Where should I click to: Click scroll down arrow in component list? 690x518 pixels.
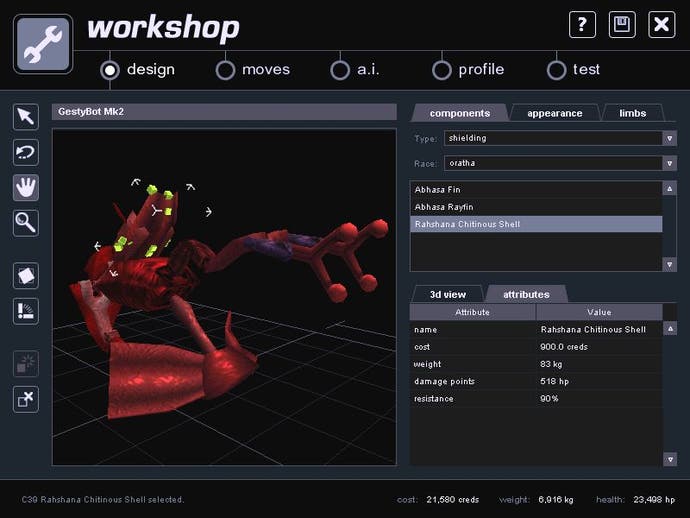point(669,264)
